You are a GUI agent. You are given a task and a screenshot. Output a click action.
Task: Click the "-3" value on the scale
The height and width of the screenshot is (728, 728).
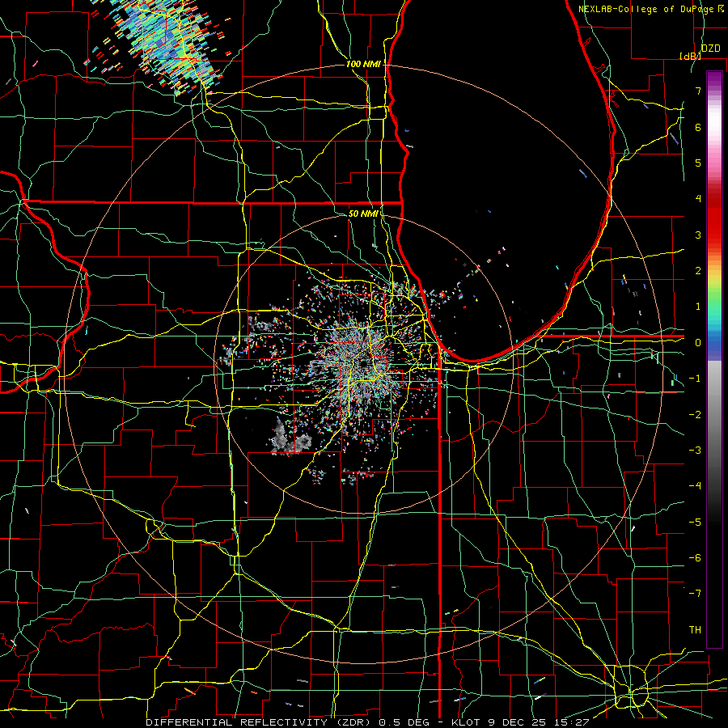click(x=695, y=451)
